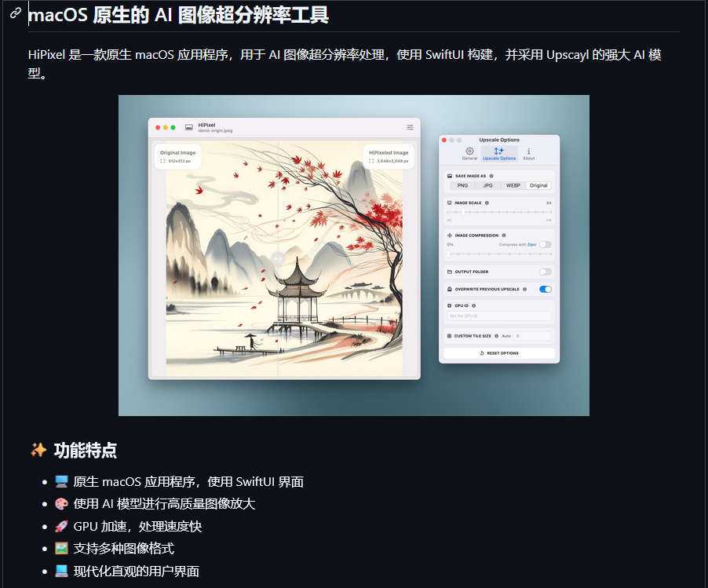Disable the Overwrite Previous Upscale toggle
Viewport: 708px width, 588px height.
(546, 289)
